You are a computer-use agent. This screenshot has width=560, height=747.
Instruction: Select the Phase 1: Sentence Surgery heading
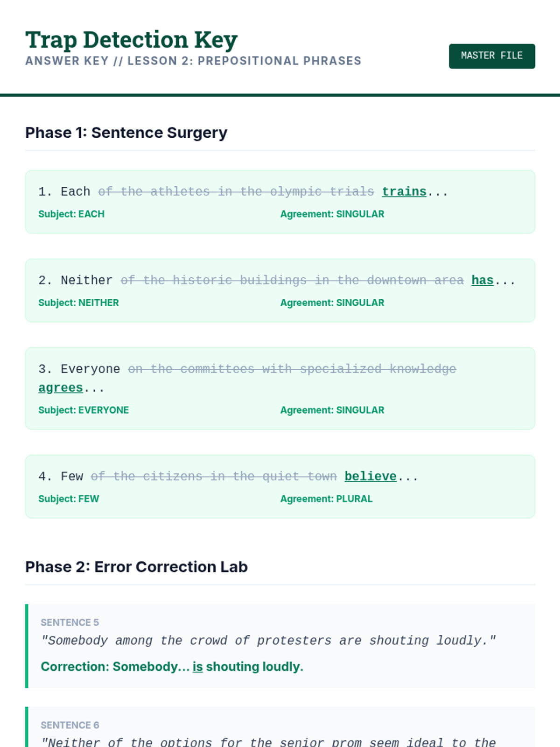126,133
